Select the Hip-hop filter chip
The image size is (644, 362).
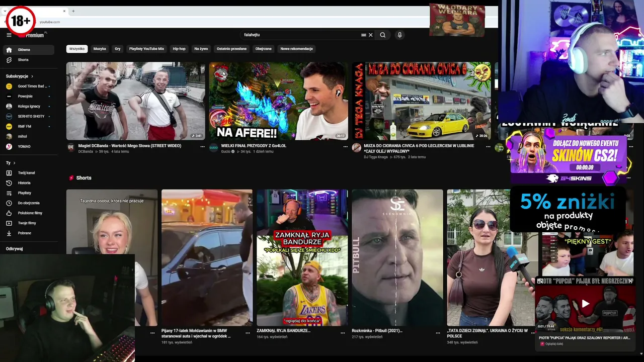point(179,49)
